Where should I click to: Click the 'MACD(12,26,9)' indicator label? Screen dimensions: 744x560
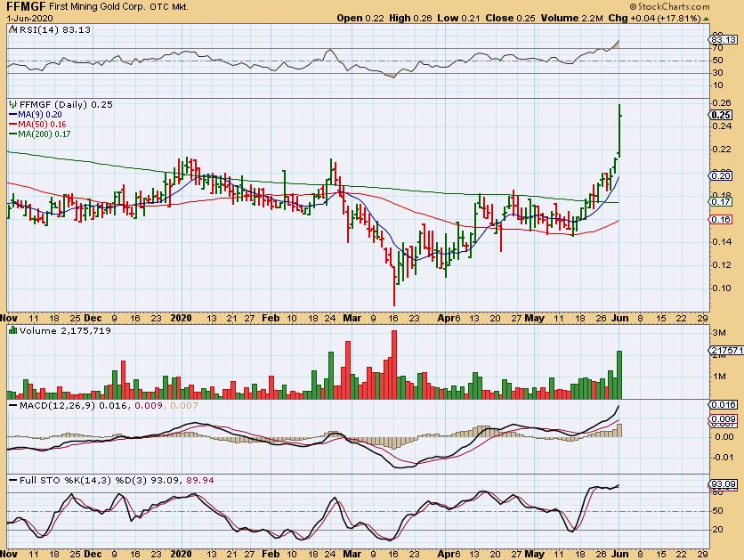click(58, 406)
